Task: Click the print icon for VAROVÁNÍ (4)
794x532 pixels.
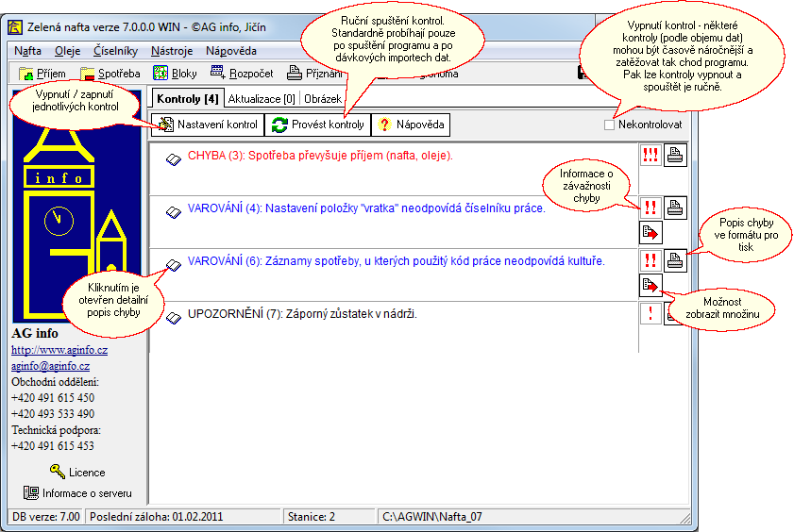Action: pos(675,208)
